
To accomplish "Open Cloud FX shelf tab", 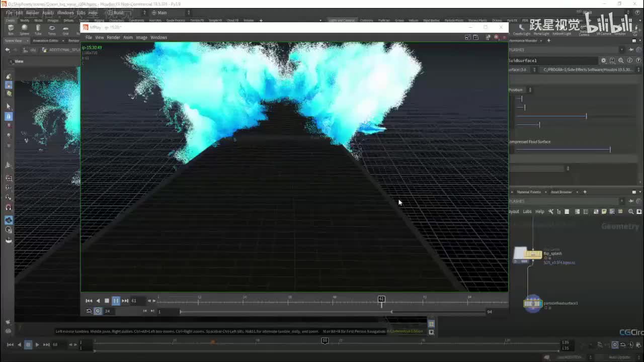I will (x=232, y=21).
